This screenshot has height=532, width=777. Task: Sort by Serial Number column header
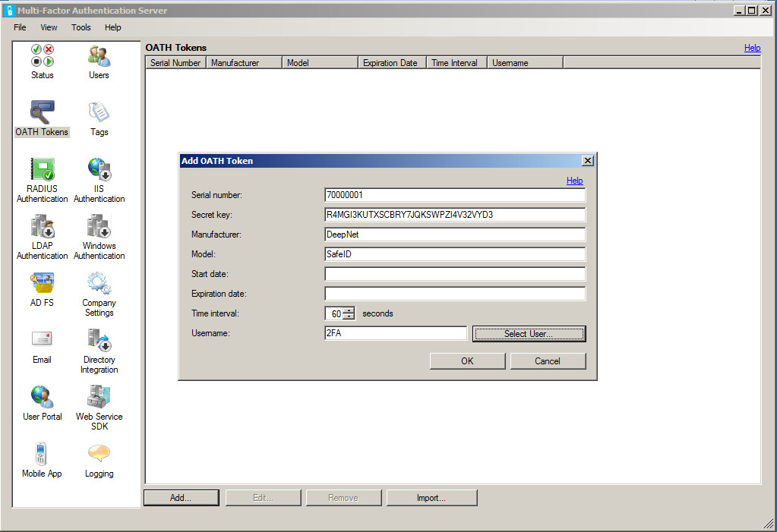[175, 63]
